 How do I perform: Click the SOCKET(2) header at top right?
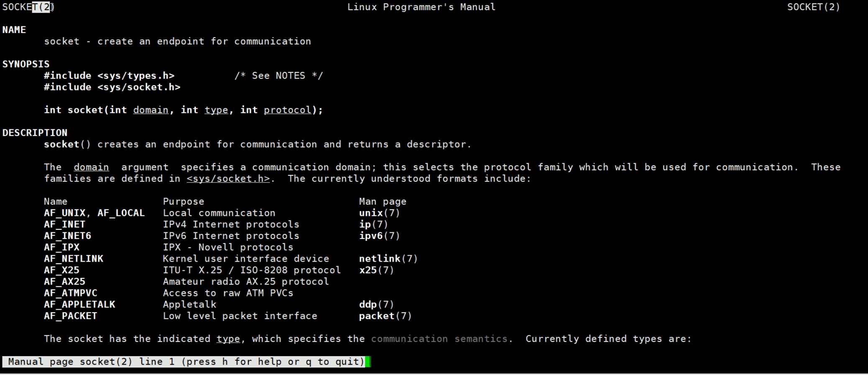pyautogui.click(x=813, y=7)
